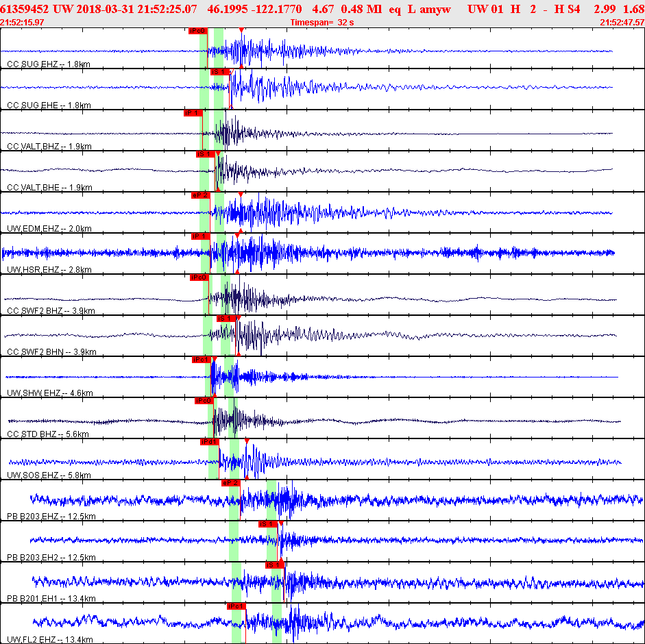The image size is (645, 644).
Task: Click the 'CC.STD.BHZ -- 5.6km' channel label
Action: (x=48, y=434)
